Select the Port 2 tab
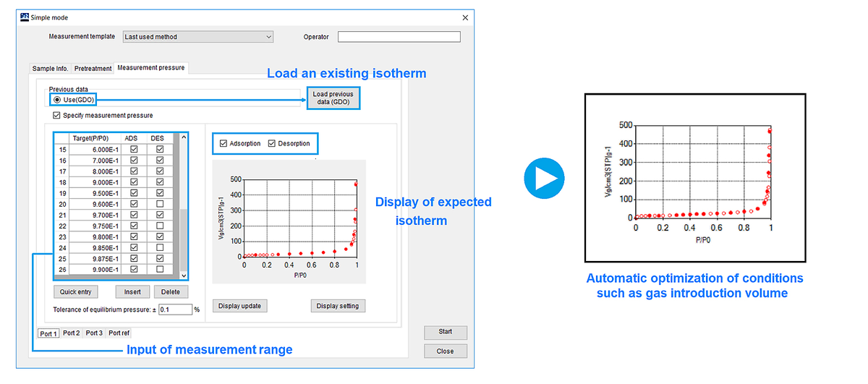 coord(71,333)
